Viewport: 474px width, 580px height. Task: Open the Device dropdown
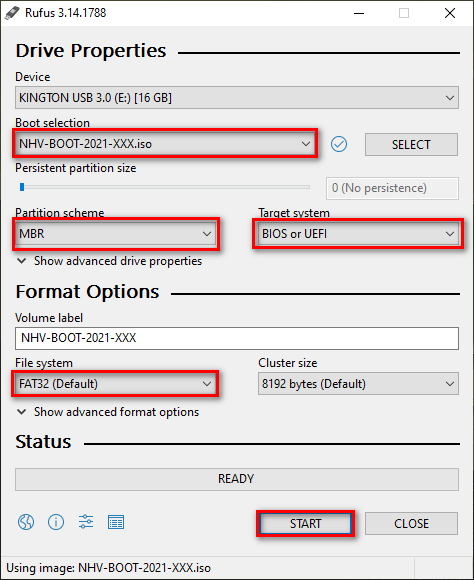pos(237,98)
